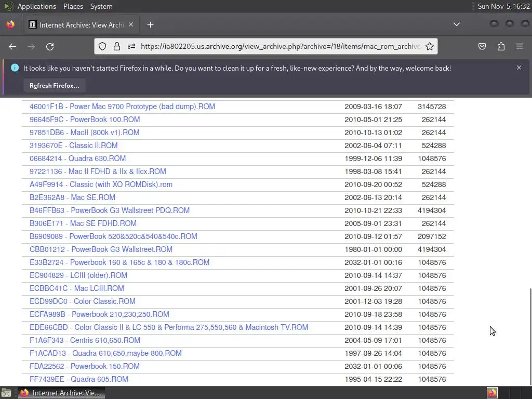Open F1A6F343 - Centris 610,650.ROM link
The width and height of the screenshot is (532, 399).
85,340
